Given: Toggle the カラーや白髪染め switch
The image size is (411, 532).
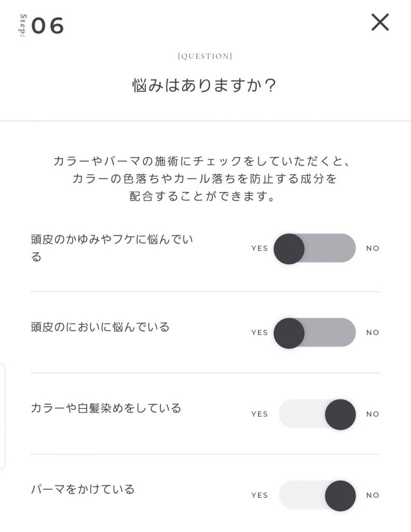Looking at the screenshot, I should tap(317, 414).
